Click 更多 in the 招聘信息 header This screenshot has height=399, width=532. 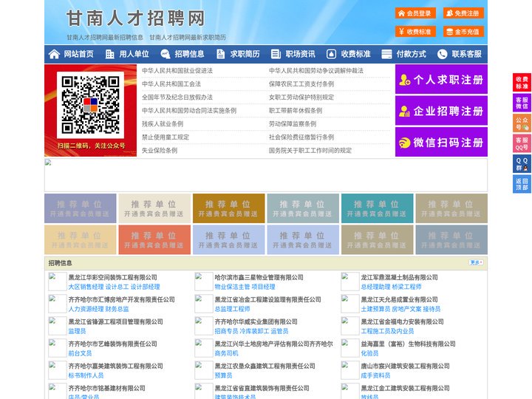[x=476, y=262]
